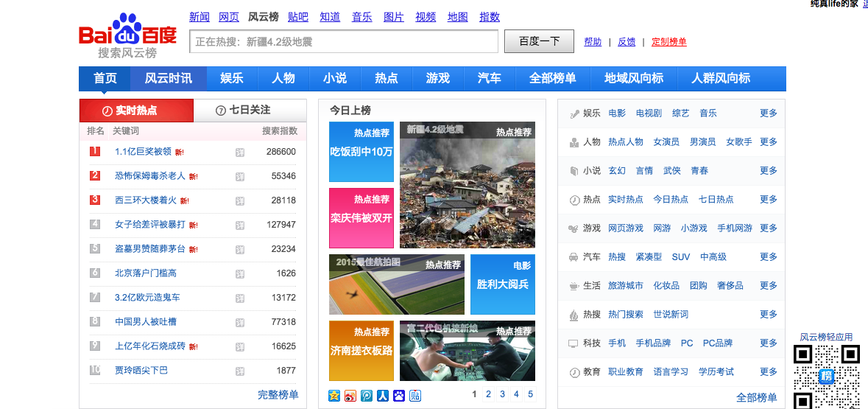
Task: Open the 详 detail icon for 中国男人被吐槽
Action: (240, 322)
